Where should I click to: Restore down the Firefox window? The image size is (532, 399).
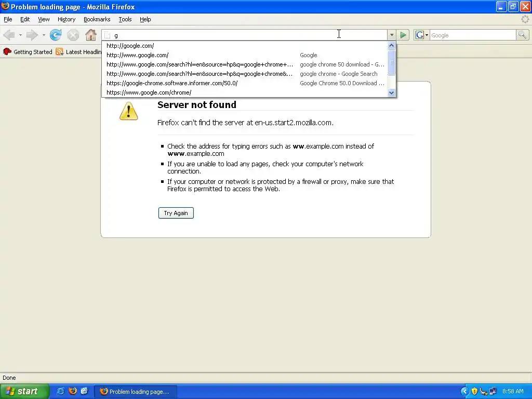(x=513, y=7)
